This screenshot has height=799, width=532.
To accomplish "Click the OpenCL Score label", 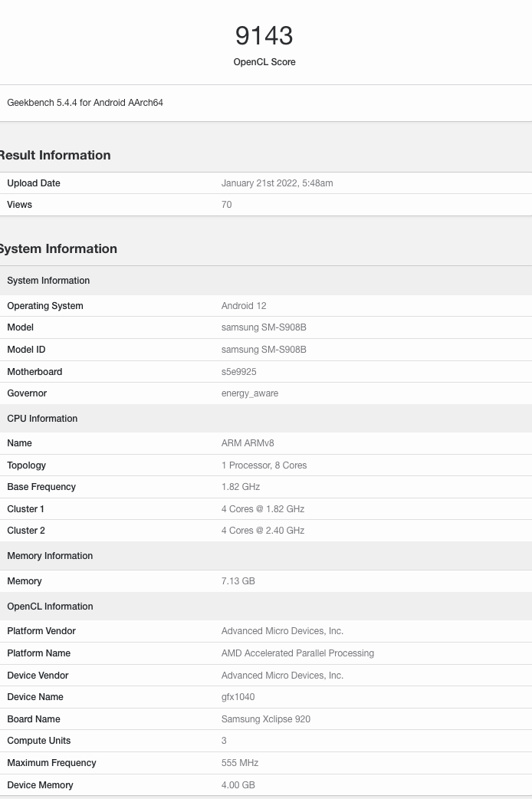I will (264, 62).
